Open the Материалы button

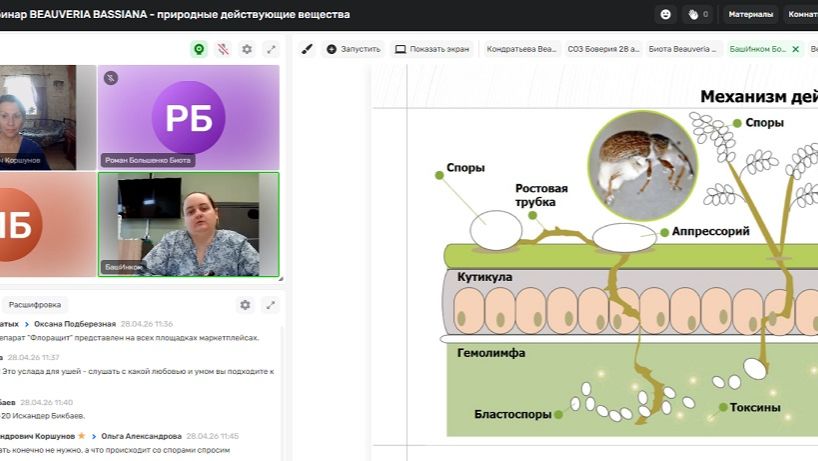[x=751, y=15]
